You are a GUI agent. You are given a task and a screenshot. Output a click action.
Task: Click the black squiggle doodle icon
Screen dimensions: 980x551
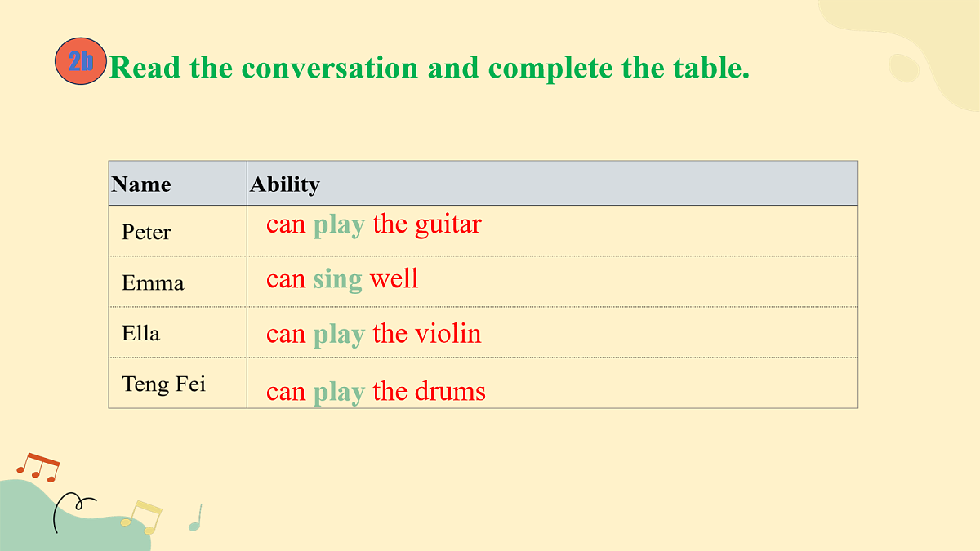coord(75,512)
